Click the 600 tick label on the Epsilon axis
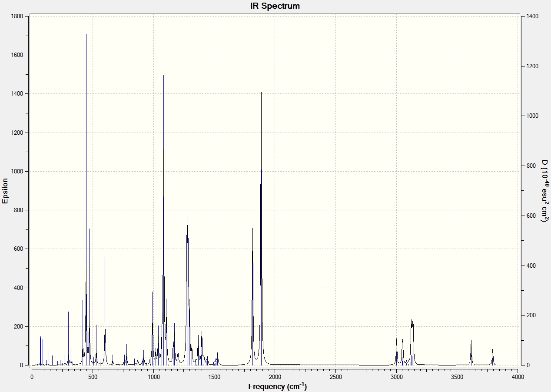This screenshot has width=551, height=392. click(19, 249)
